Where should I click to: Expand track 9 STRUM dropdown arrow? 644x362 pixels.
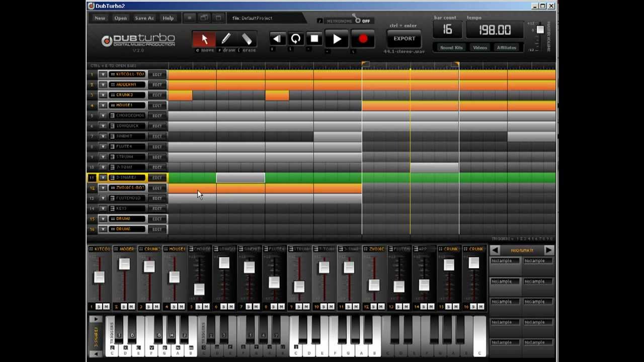click(x=103, y=157)
